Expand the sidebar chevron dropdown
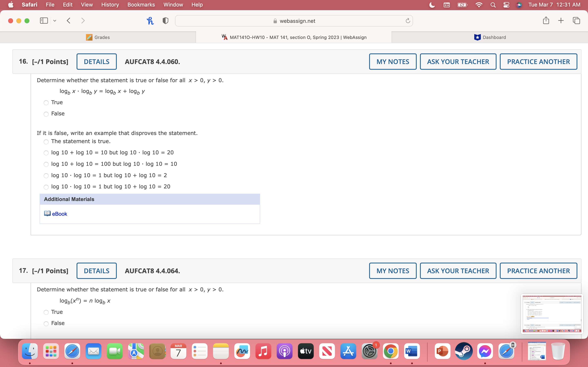The height and width of the screenshot is (367, 588). pyautogui.click(x=55, y=21)
